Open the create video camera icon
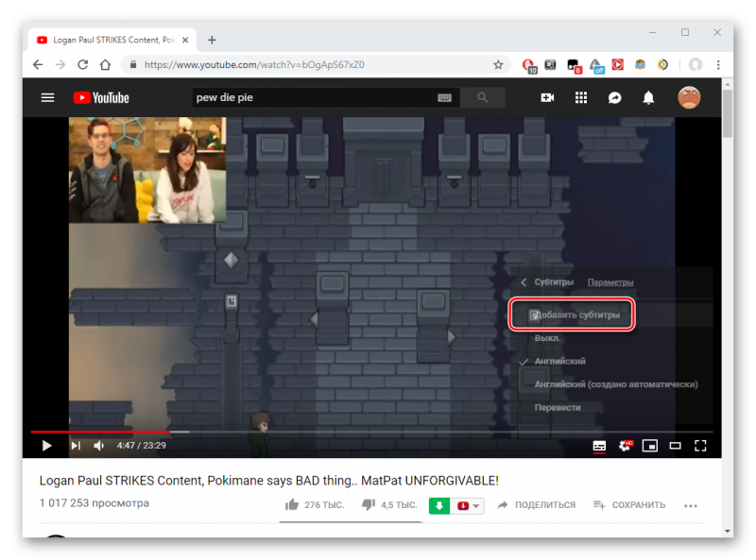756x560 pixels. (x=547, y=98)
